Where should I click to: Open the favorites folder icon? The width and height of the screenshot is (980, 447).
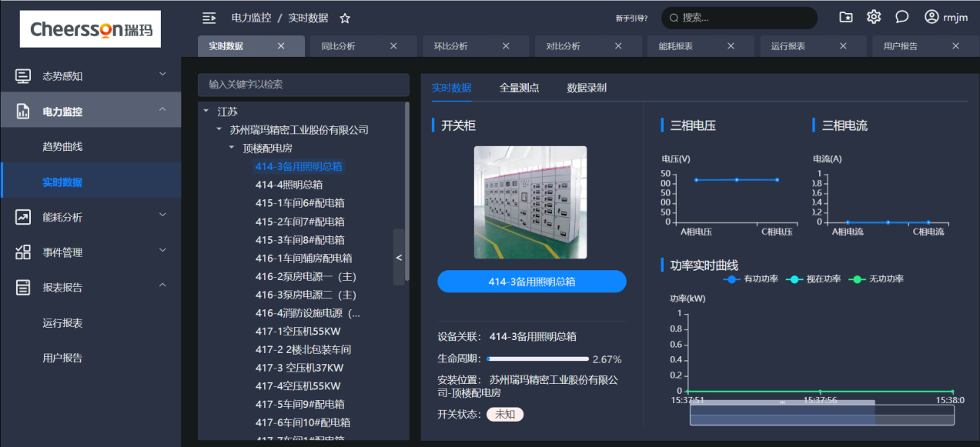845,16
